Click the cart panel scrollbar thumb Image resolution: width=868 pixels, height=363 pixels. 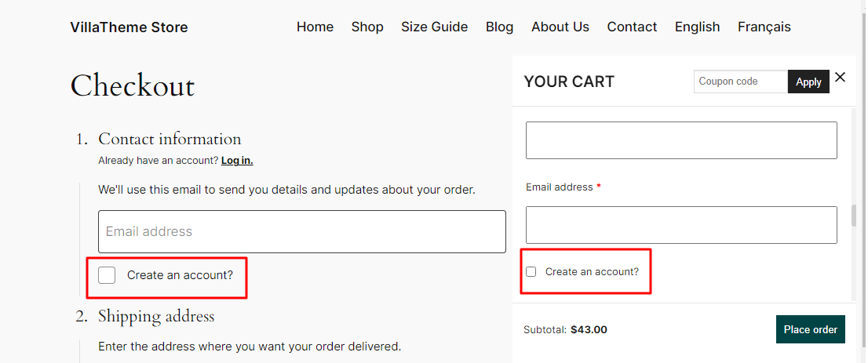(x=854, y=216)
